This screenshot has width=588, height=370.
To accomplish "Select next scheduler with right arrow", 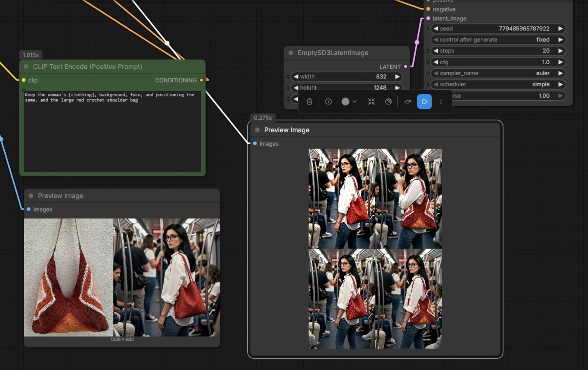I will point(560,84).
